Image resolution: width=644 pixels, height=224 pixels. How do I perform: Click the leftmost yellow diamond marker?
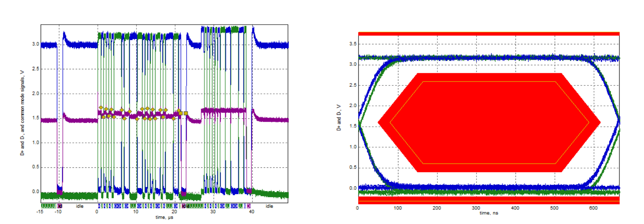pos(101,108)
